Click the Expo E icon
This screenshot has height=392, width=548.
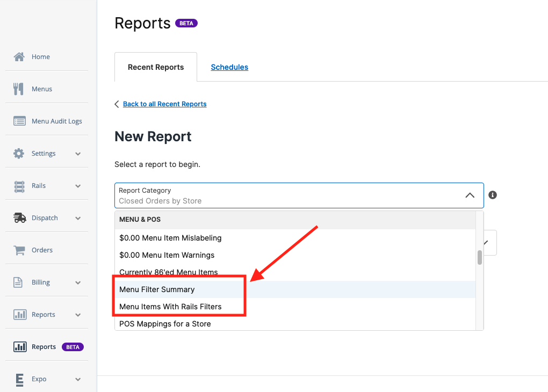click(19, 380)
